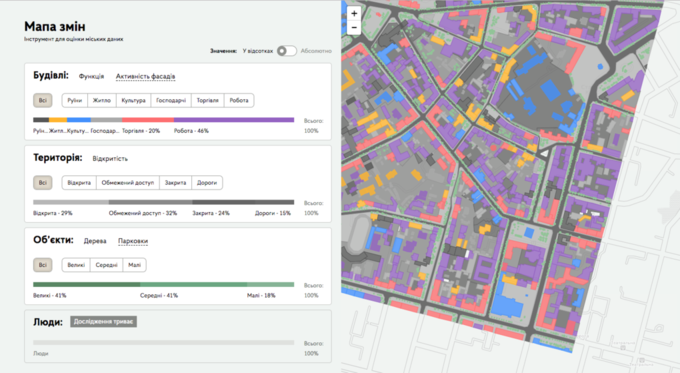680x373 pixels.
Task: Select Всі filter under Об'єкти
Action: click(x=42, y=265)
